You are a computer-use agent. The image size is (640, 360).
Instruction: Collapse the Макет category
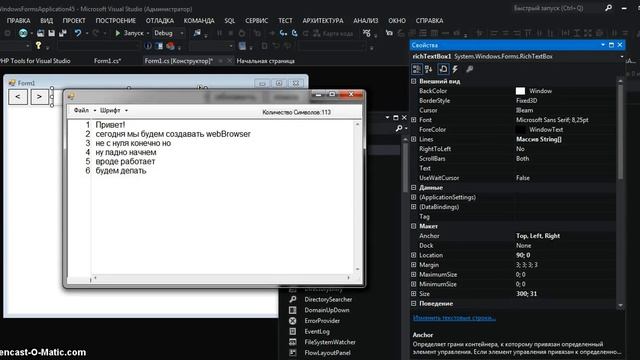coord(413,226)
